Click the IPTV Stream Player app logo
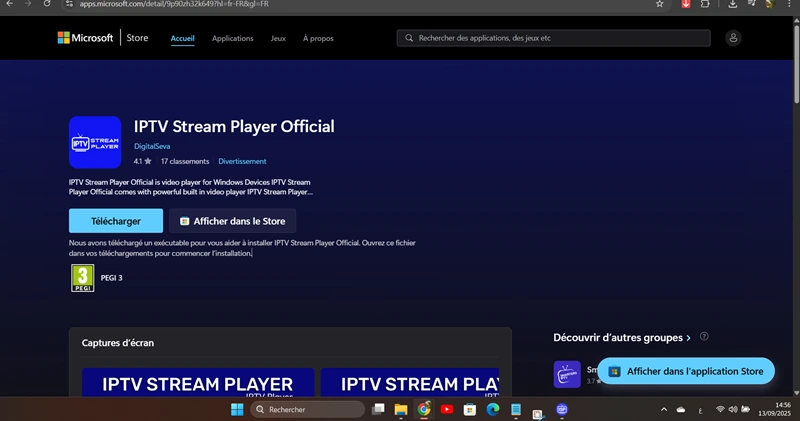Screen dimensions: 800x421 (x=95, y=142)
